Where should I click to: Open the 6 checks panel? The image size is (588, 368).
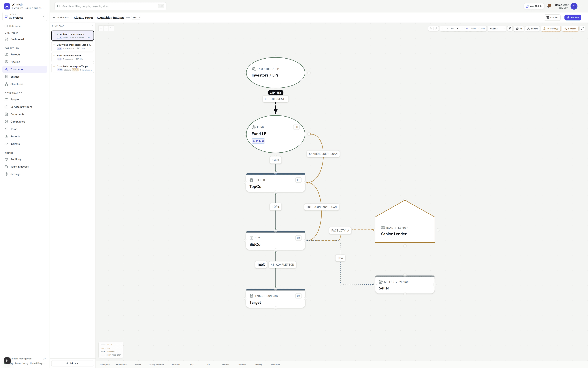coord(570,29)
